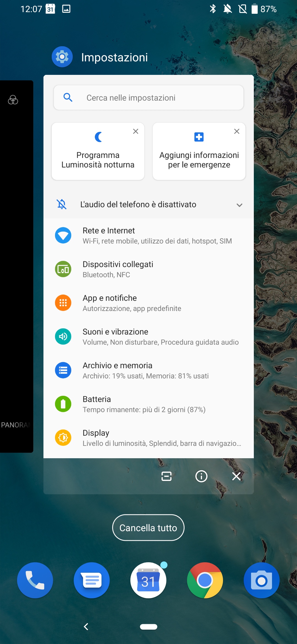Tap the search magnifier icon

(x=68, y=97)
